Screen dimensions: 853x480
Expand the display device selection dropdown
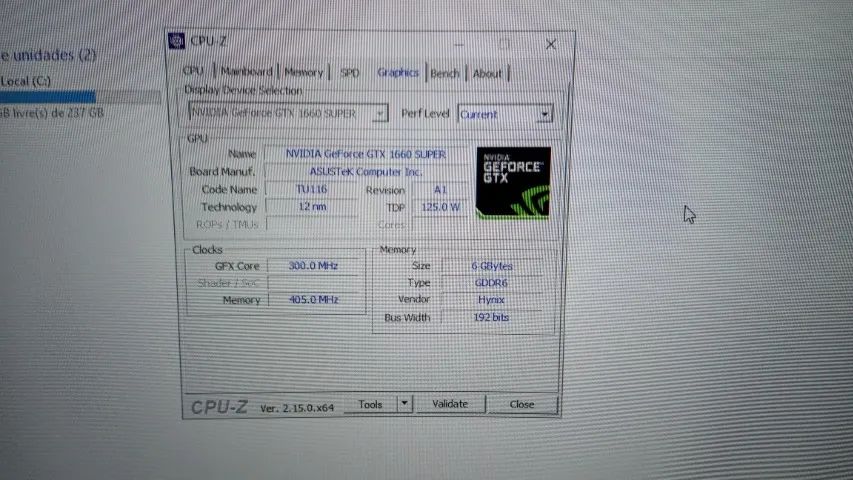click(x=381, y=113)
